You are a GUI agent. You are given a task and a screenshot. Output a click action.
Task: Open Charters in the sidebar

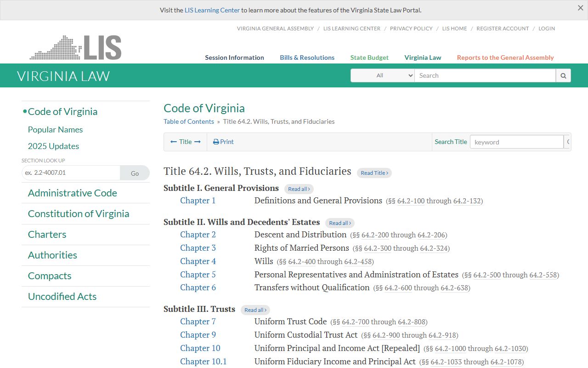tap(47, 235)
